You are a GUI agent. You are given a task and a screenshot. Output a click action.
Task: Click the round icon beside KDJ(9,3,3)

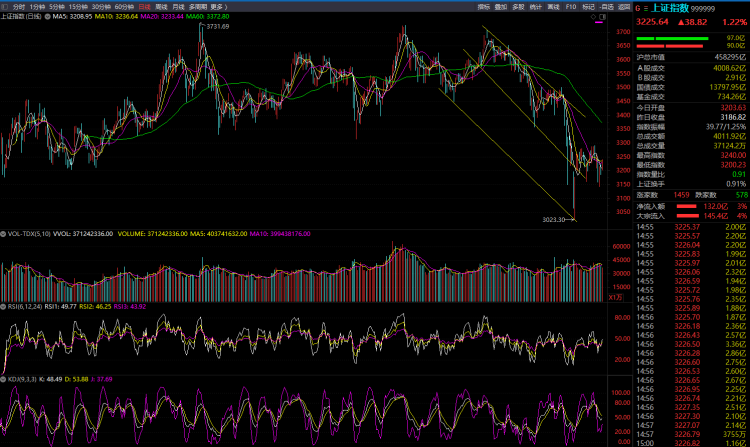pos(4,379)
